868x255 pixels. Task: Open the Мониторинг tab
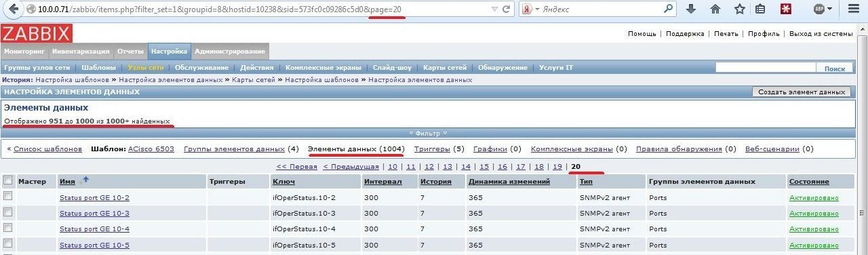pyautogui.click(x=24, y=52)
